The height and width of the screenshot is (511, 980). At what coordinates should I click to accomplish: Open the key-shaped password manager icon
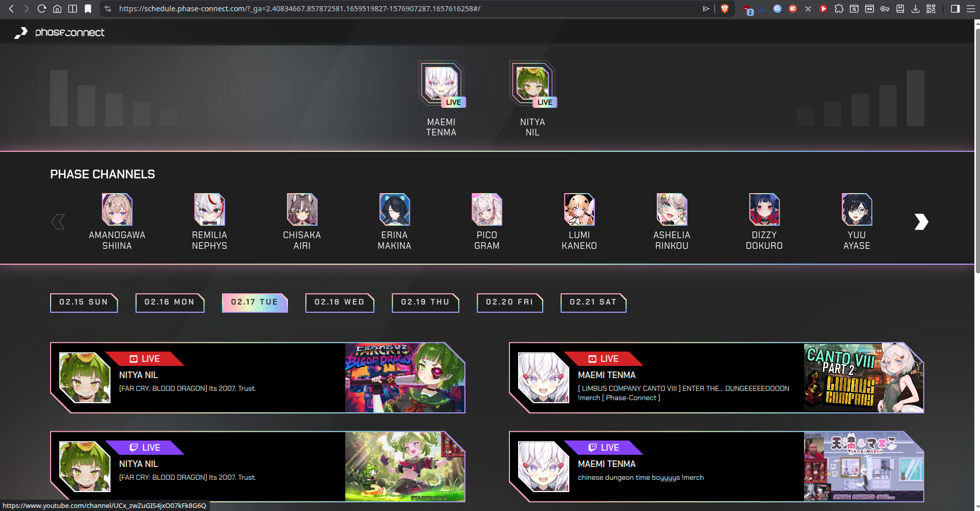885,9
